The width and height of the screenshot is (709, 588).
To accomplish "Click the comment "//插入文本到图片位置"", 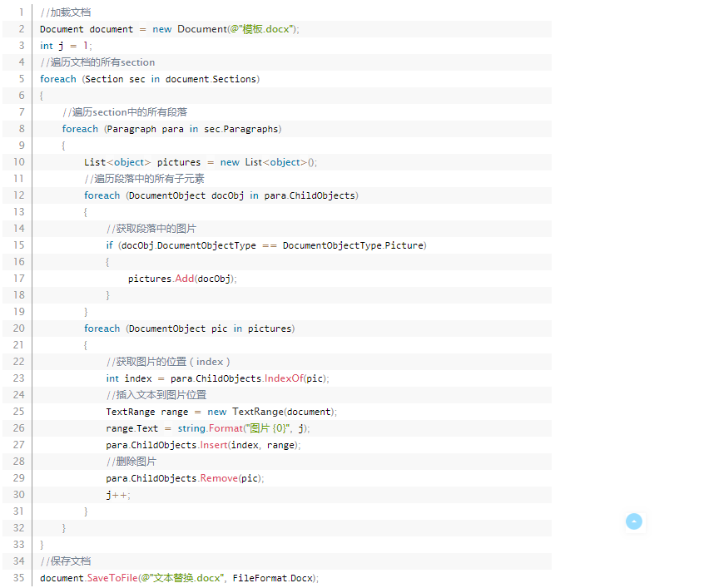I will pos(156,395).
